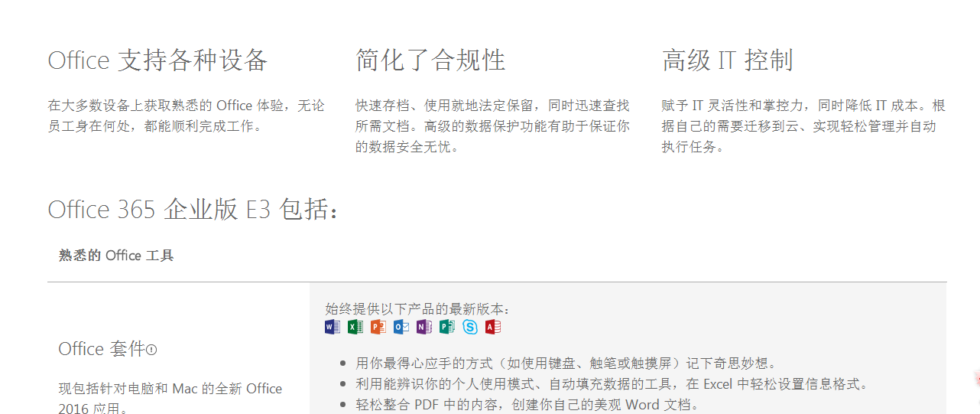Click the Access app icon
This screenshot has width=980, height=414.
tap(493, 328)
